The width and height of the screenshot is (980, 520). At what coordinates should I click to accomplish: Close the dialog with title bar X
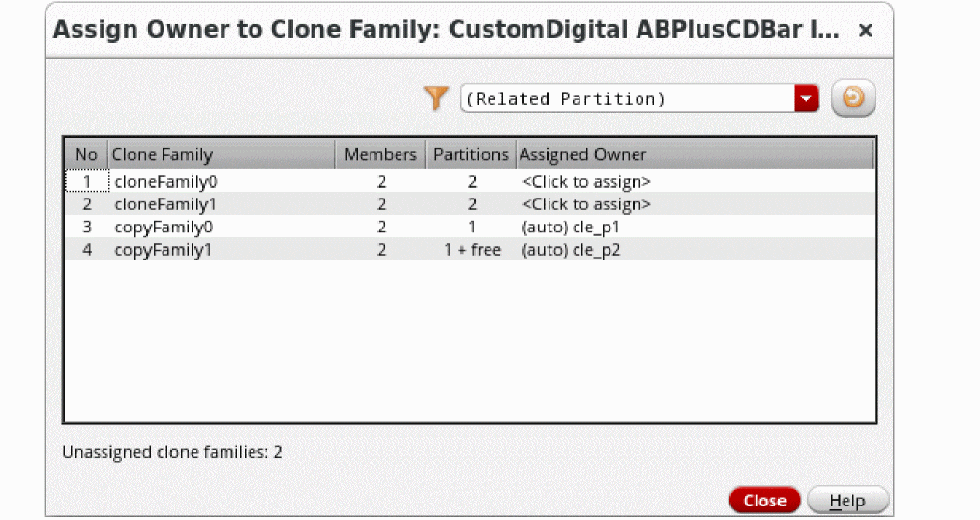[x=865, y=31]
